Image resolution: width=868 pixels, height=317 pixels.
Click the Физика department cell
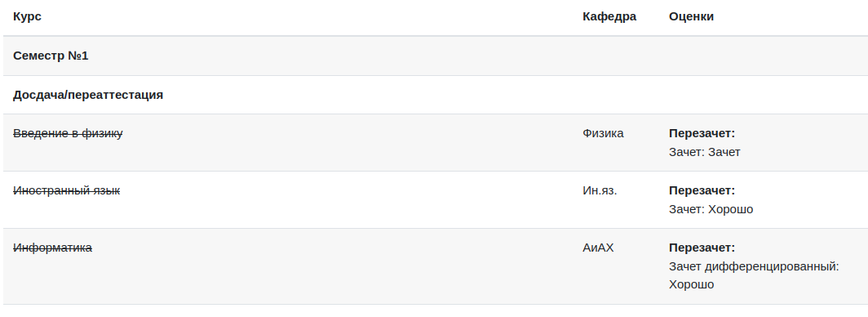coord(603,133)
